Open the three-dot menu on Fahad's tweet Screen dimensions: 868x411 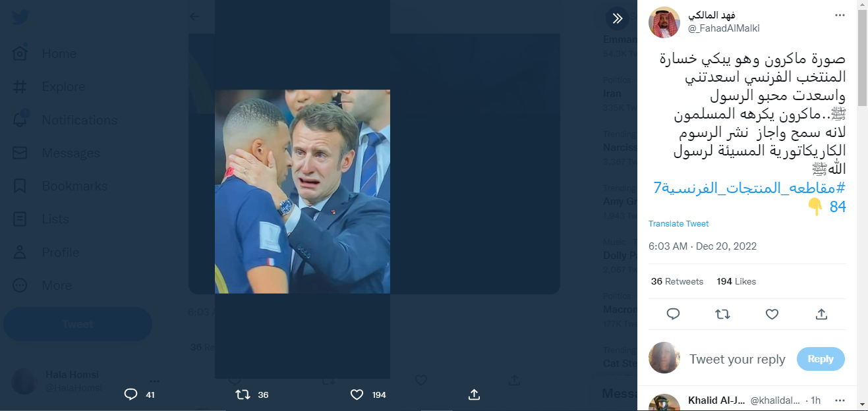click(x=840, y=15)
